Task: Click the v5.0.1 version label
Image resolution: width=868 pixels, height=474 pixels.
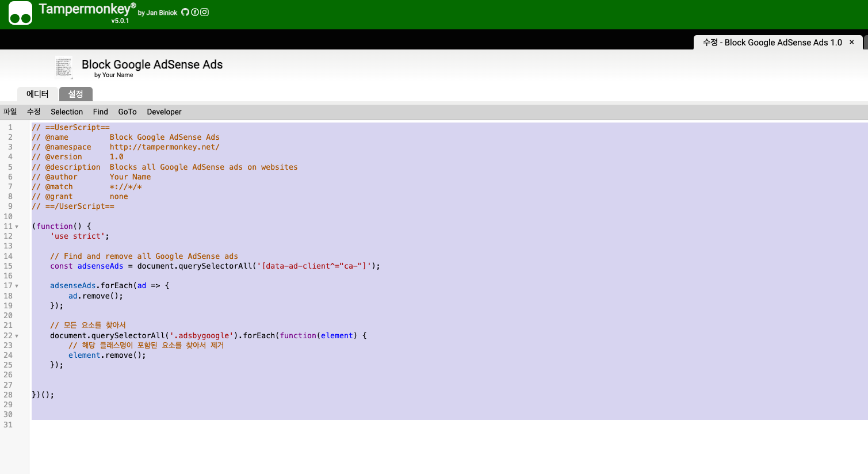Action: (x=120, y=21)
